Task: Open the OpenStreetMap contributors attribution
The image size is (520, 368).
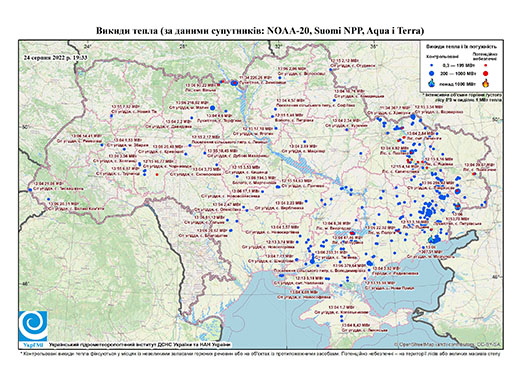Action: (x=448, y=345)
